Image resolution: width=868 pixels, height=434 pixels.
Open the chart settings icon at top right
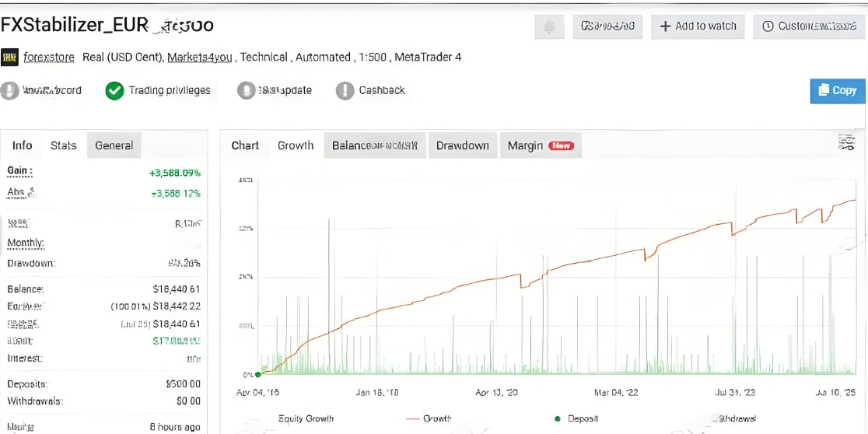coord(845,142)
